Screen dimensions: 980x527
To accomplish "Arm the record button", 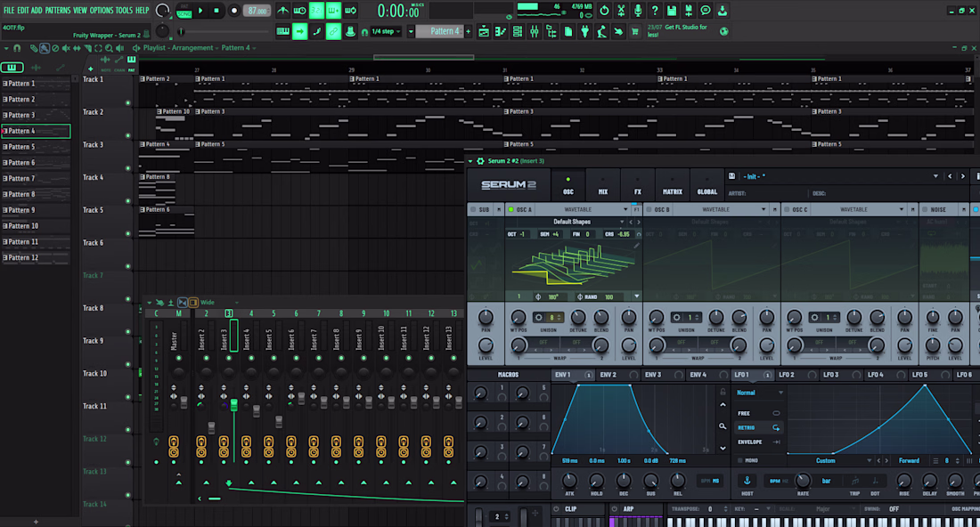I will point(233,11).
